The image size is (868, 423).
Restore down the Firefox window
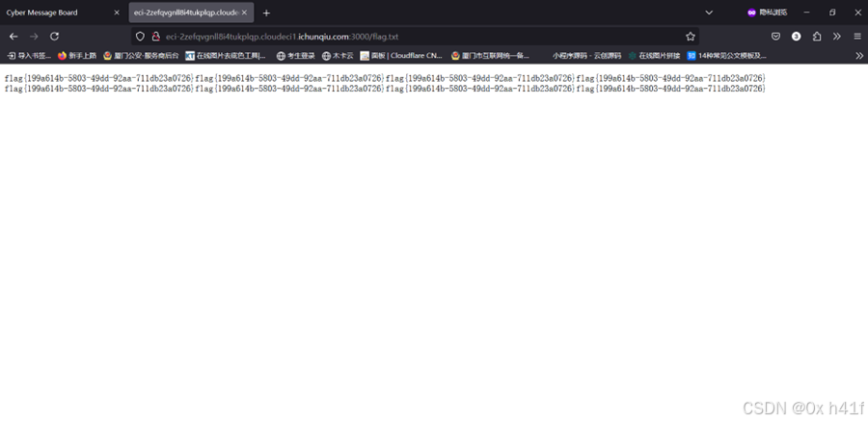pos(832,13)
